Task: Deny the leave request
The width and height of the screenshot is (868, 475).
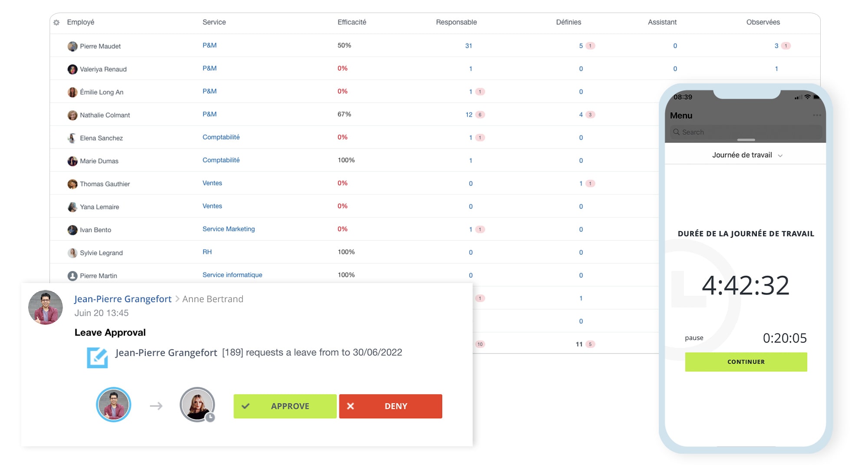Action: click(x=391, y=406)
